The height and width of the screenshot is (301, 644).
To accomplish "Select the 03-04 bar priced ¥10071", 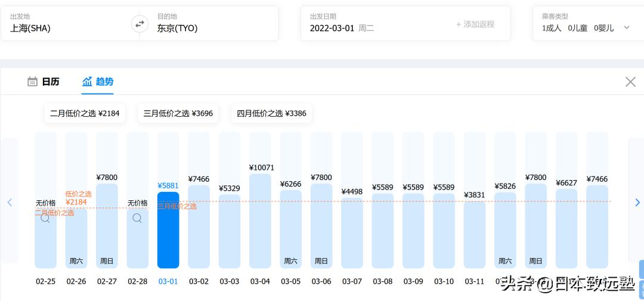I will [260, 221].
